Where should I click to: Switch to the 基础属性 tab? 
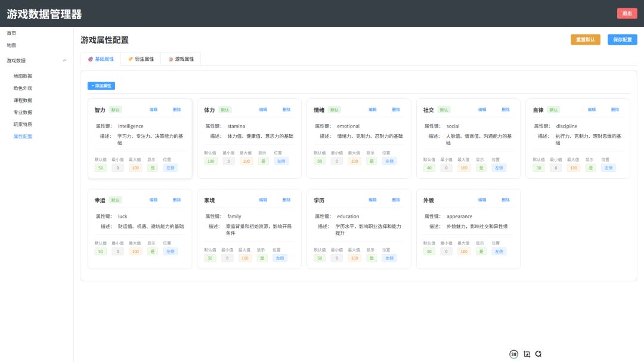pyautogui.click(x=101, y=59)
